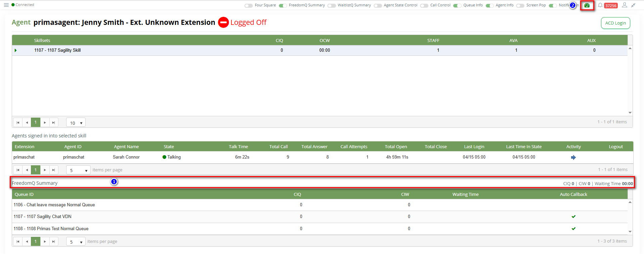Open the hamburger menu

[x=6, y=5]
